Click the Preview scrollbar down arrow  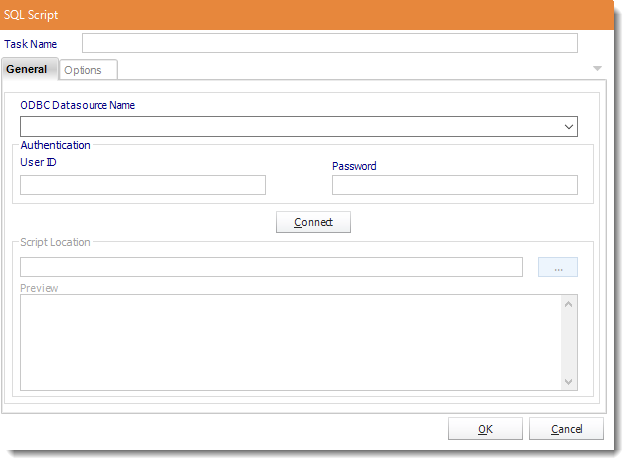(568, 381)
